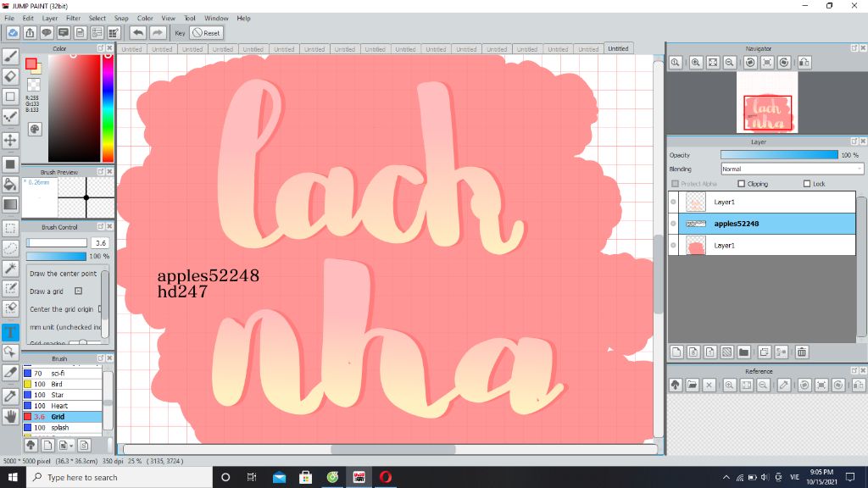Click the Navigator preview thumbnail
This screenshot has height=488, width=868.
point(767,103)
